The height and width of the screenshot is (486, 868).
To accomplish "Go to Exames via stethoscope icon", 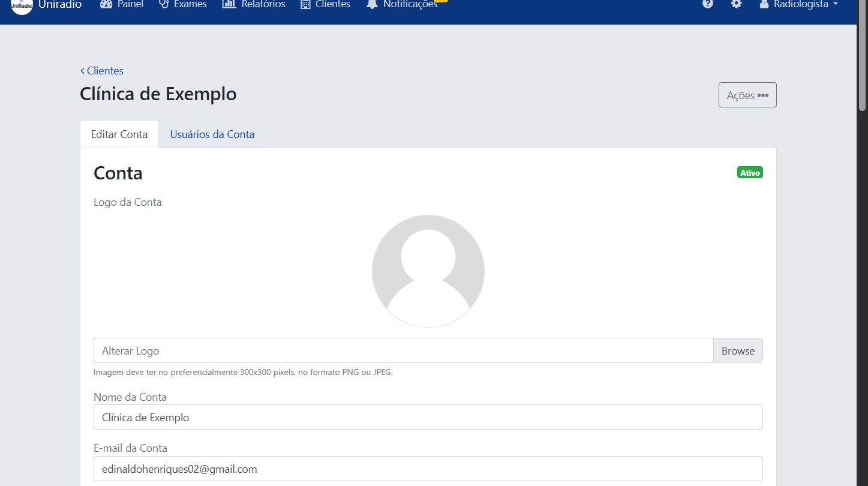I will (x=164, y=4).
